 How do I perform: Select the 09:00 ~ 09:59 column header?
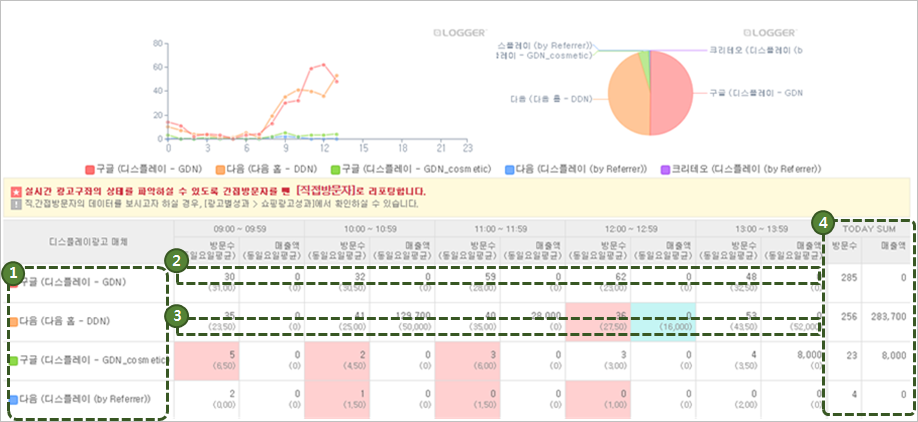(x=239, y=229)
